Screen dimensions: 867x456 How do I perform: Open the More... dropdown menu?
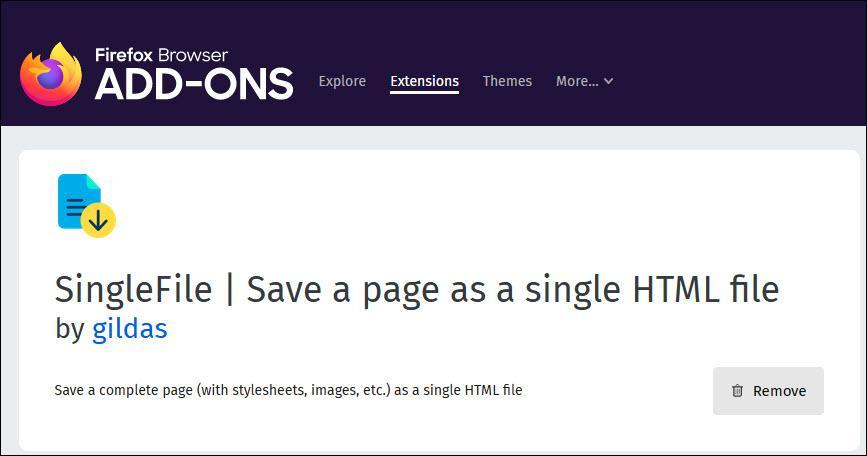click(x=584, y=81)
